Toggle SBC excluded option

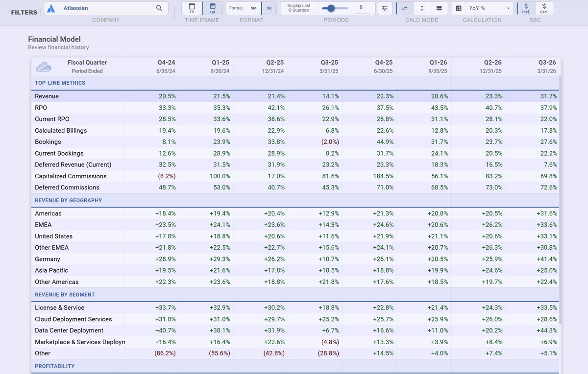click(x=544, y=8)
